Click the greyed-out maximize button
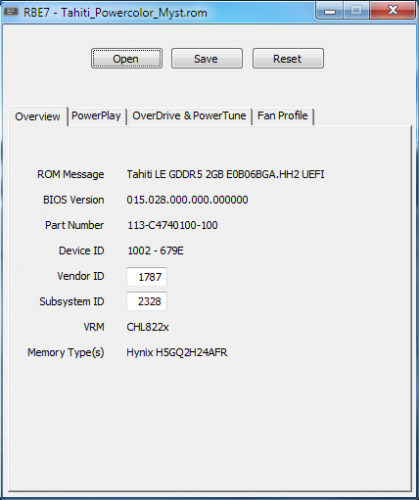The width and height of the screenshot is (419, 500). (356, 11)
